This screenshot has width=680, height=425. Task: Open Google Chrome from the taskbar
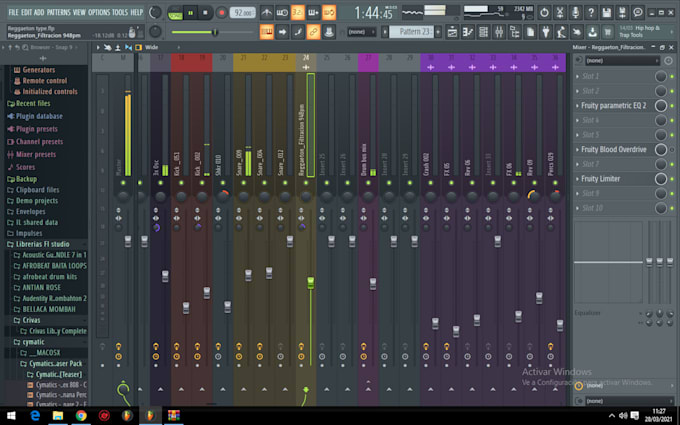81,415
